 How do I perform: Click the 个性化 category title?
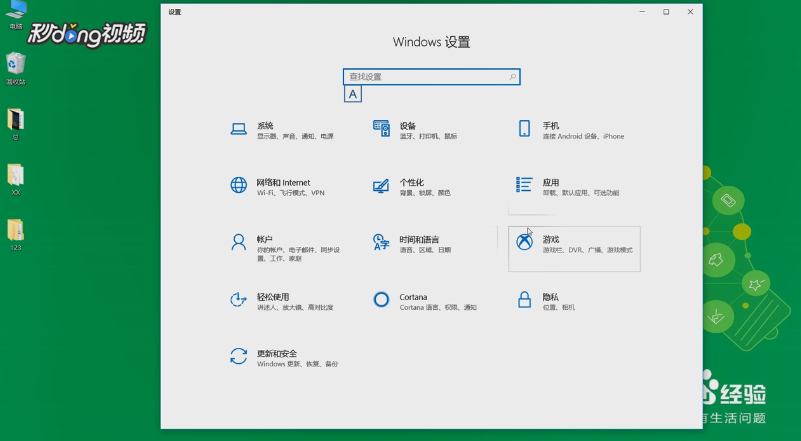[412, 182]
